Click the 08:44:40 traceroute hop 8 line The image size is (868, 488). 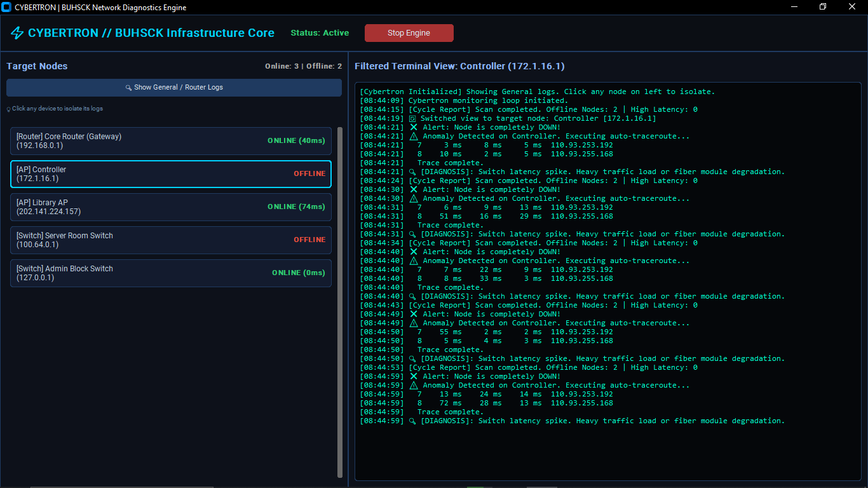486,278
